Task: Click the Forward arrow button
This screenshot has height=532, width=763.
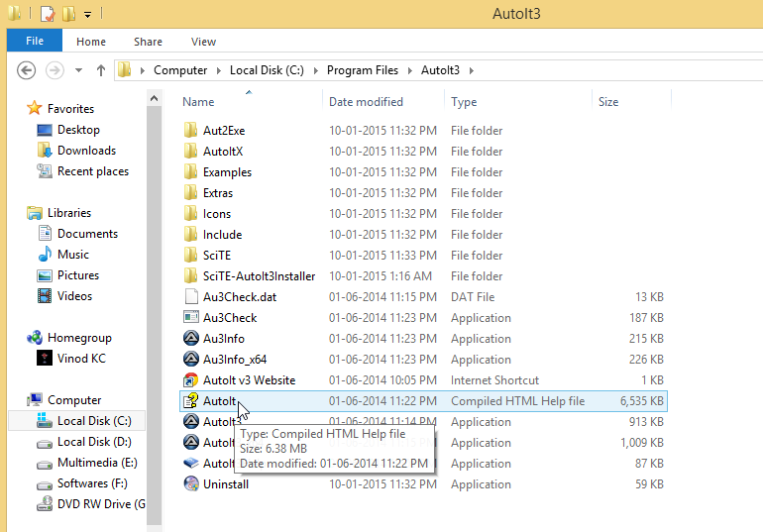Action: (54, 70)
